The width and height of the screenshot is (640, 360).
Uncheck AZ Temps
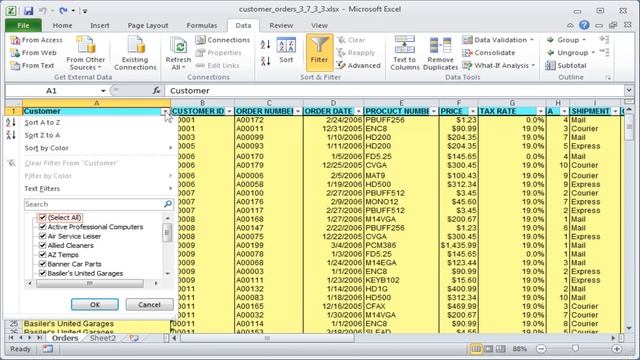point(42,255)
